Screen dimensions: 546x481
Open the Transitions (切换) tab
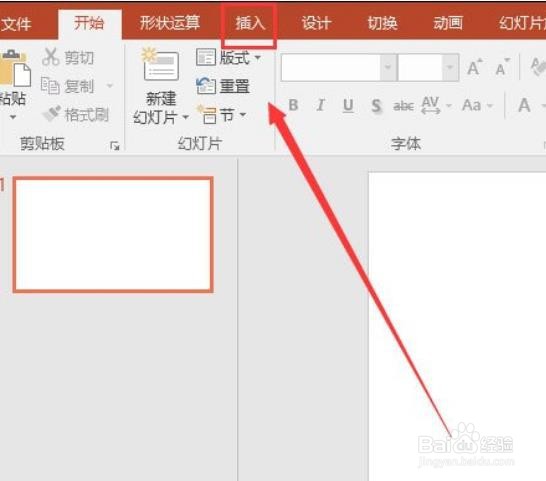(x=382, y=23)
